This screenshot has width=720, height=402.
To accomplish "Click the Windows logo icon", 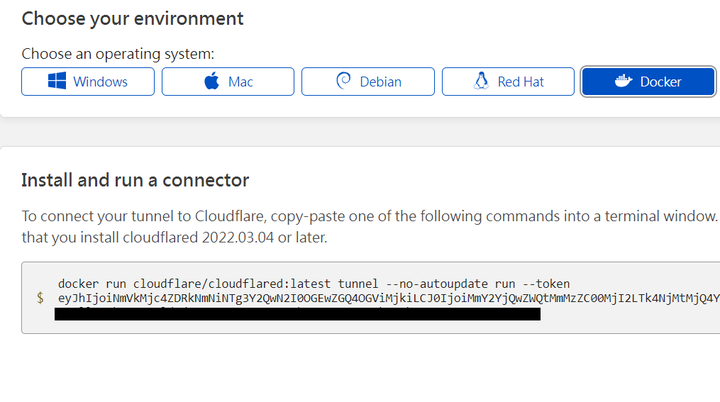I will click(57, 81).
